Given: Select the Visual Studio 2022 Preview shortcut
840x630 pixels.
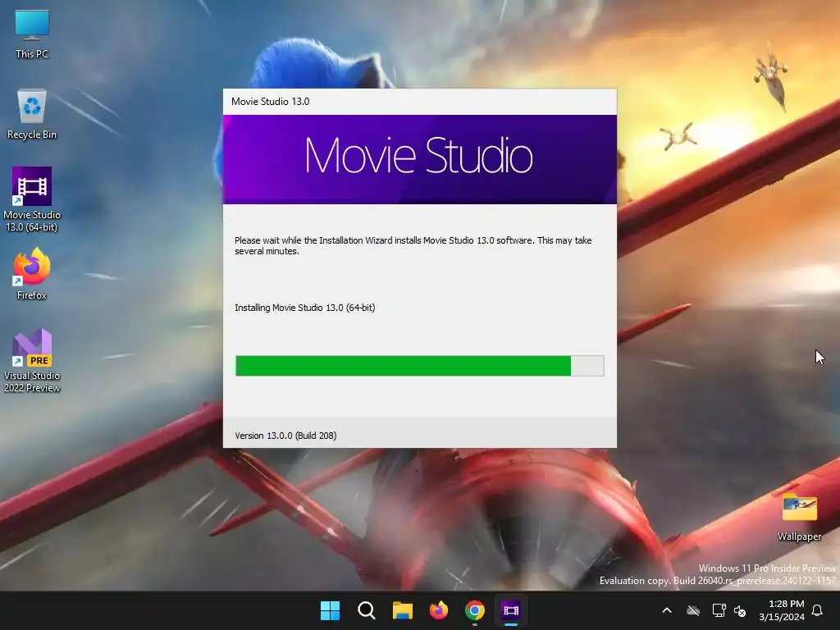Looking at the screenshot, I should [32, 360].
